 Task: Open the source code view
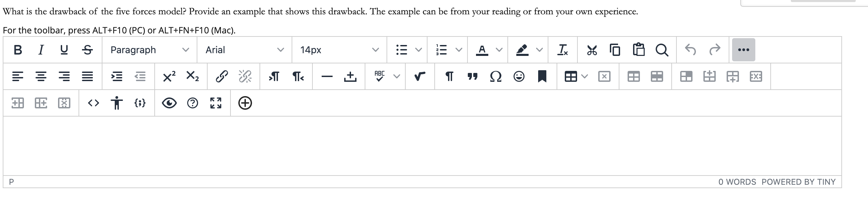94,103
